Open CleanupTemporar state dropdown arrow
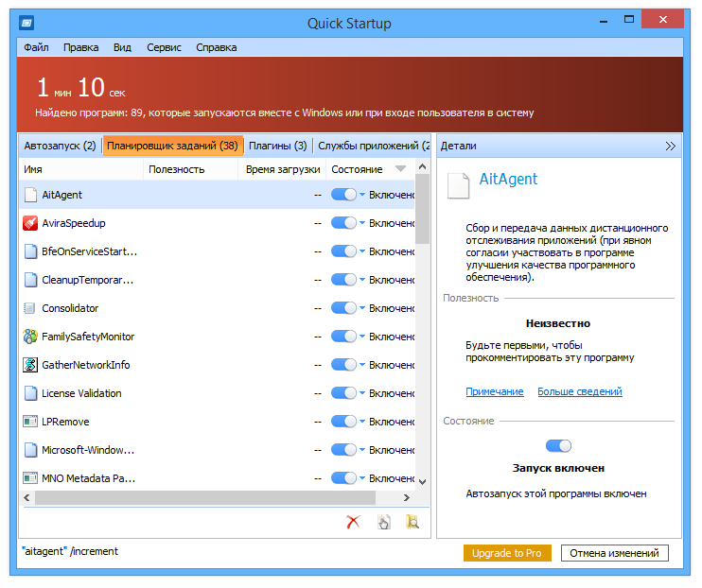This screenshot has height=588, width=702. coord(362,280)
